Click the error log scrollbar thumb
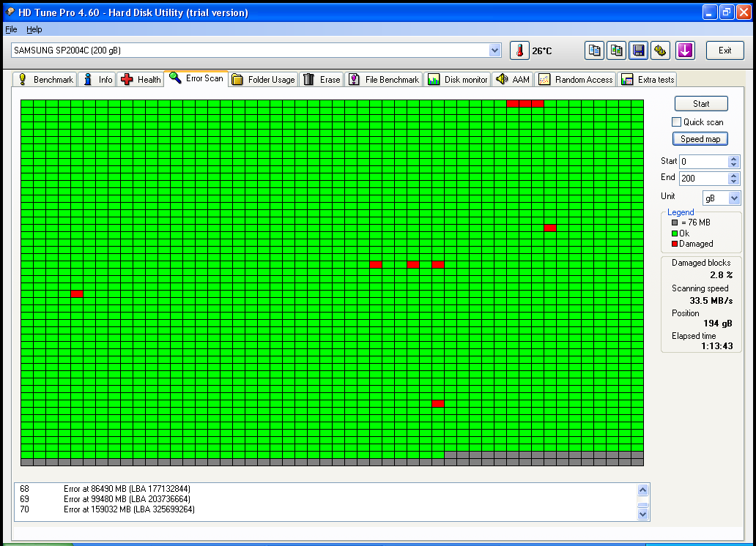Screen dimensions: 756x546 [642, 505]
